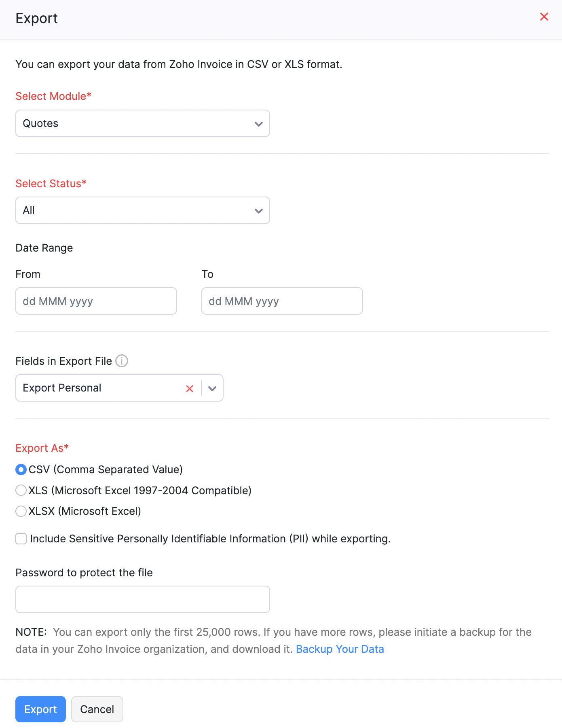Close the Export dialog with the red X
Screen dimensions: 562x728
click(544, 17)
